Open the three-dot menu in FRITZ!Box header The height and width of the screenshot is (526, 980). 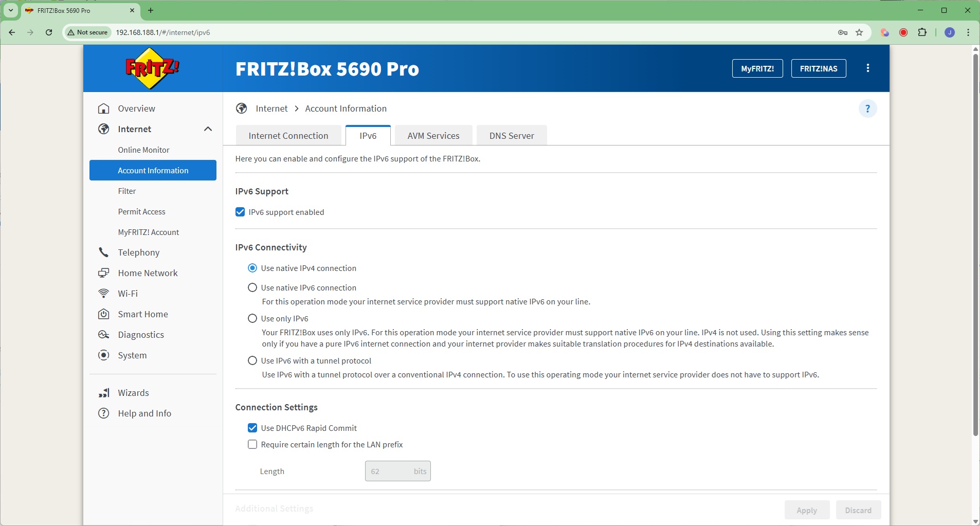click(x=868, y=68)
